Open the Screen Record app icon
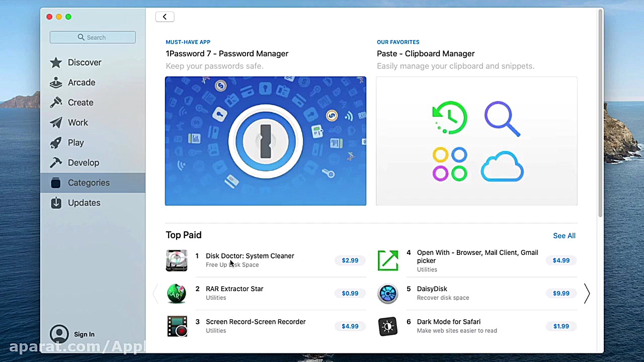Viewport: 644px width, 362px height. 177,326
